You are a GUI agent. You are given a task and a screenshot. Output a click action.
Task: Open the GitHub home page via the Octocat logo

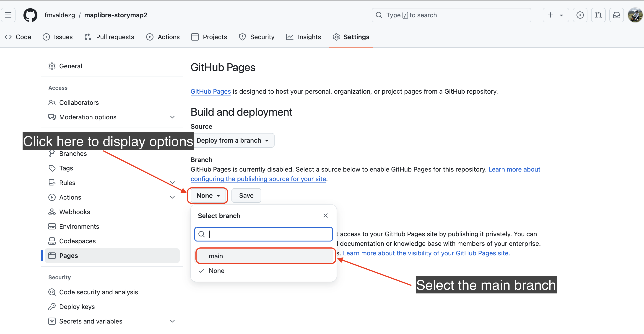click(30, 15)
